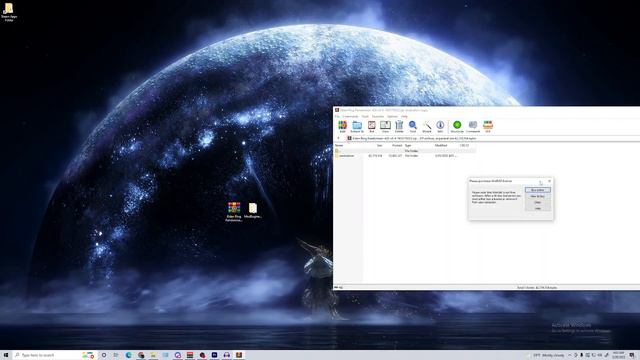Image resolution: width=640 pixels, height=360 pixels.
Task: Click Close in the license dialog
Action: (538, 202)
